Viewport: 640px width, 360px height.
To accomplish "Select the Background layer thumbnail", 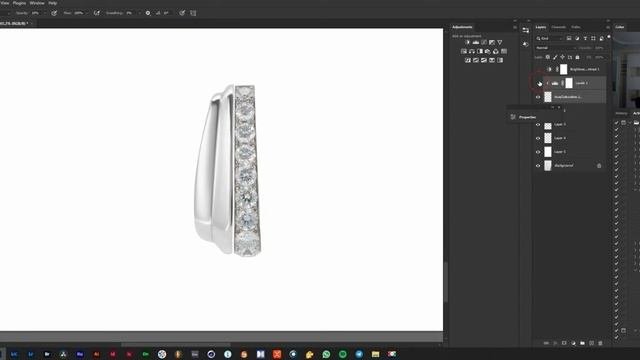I will [548, 165].
